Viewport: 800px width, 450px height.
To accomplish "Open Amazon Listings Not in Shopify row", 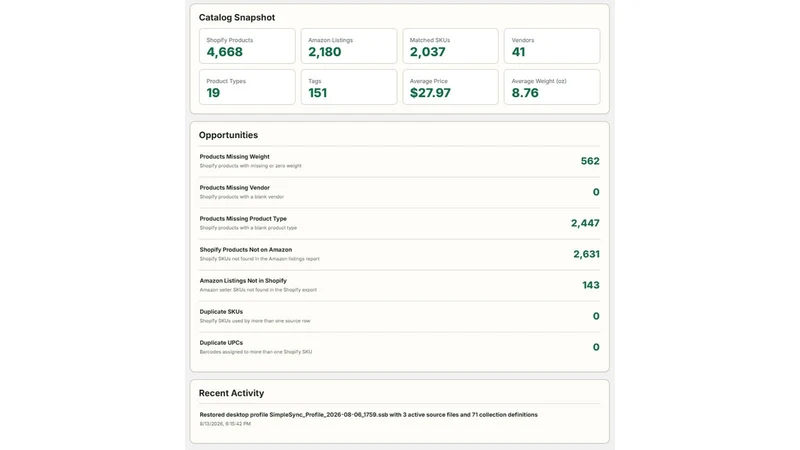I will 399,285.
